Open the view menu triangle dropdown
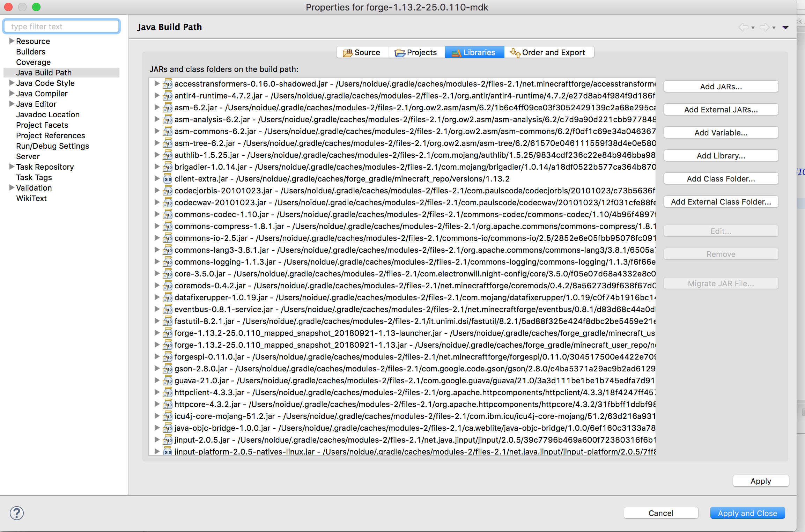805x532 pixels. pos(785,27)
